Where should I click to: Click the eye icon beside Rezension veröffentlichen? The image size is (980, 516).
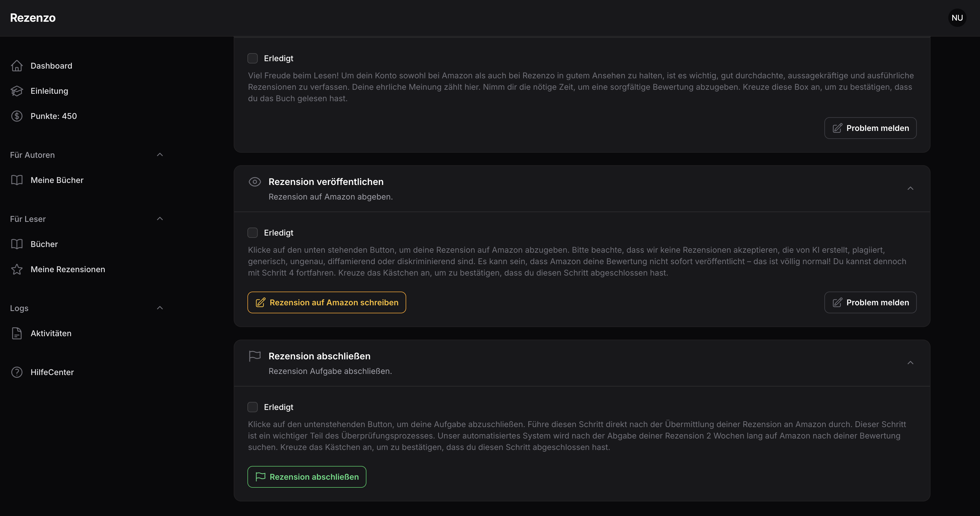tap(255, 182)
